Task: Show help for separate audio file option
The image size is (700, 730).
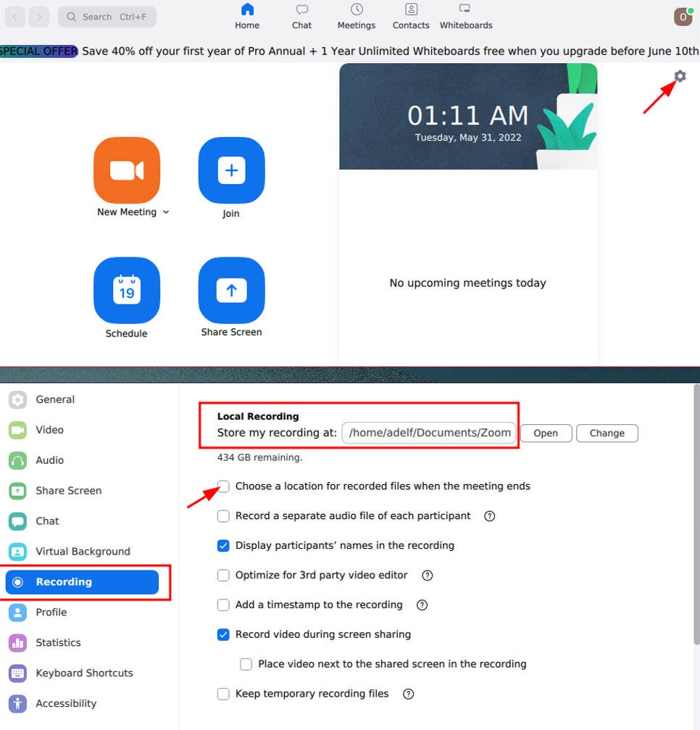Action: point(490,516)
